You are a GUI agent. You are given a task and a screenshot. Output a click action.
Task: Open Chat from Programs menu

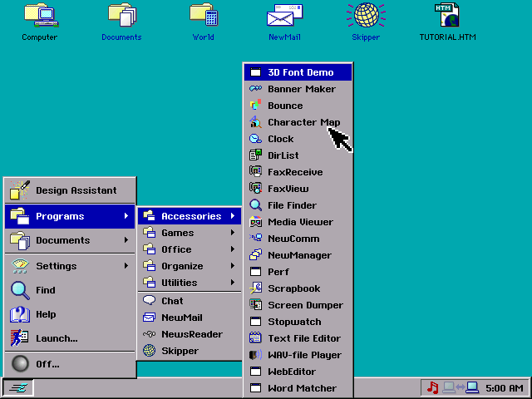tap(190, 301)
